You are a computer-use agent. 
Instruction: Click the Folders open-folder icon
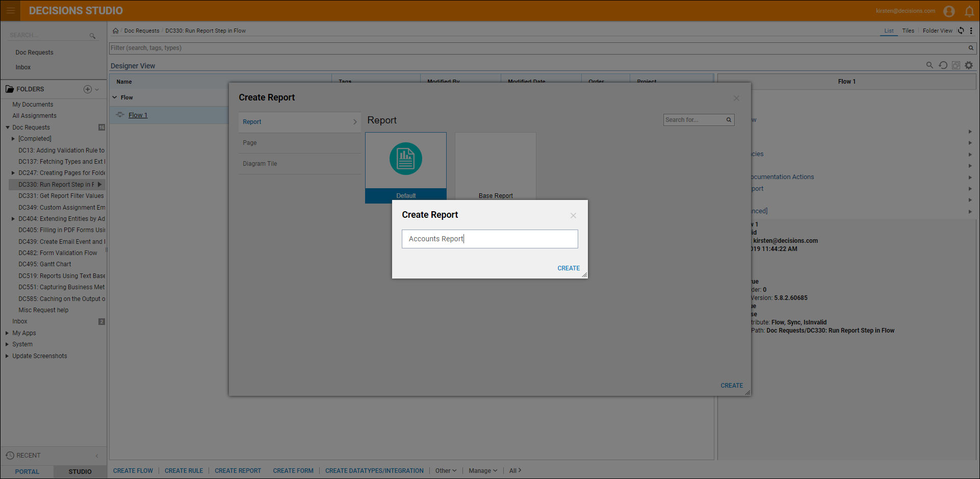(x=10, y=89)
